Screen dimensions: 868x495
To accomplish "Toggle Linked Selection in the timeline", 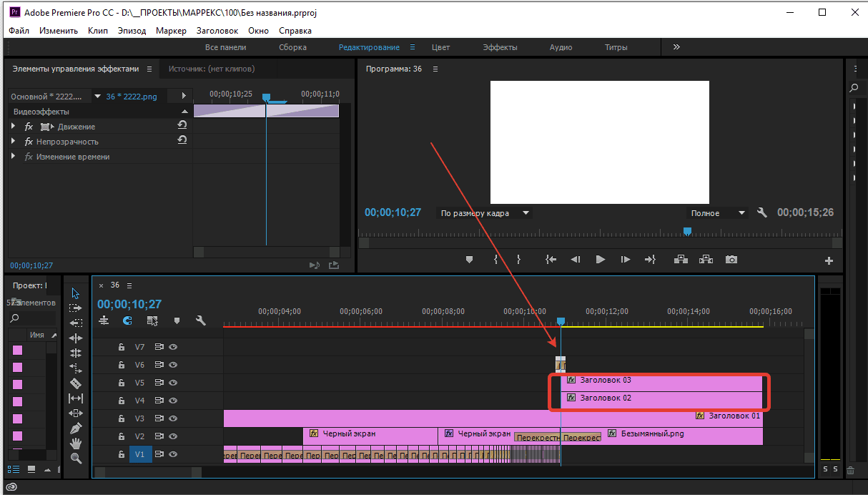I will [x=152, y=321].
